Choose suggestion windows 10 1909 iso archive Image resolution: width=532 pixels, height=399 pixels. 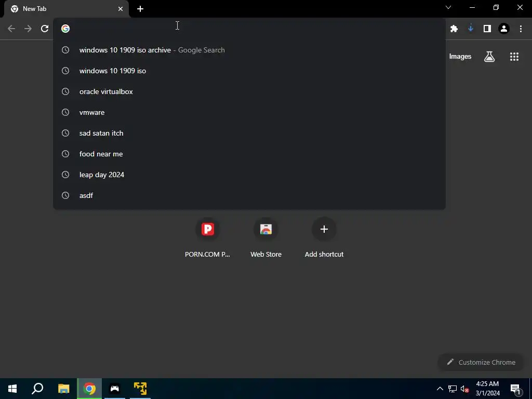pyautogui.click(x=249, y=50)
